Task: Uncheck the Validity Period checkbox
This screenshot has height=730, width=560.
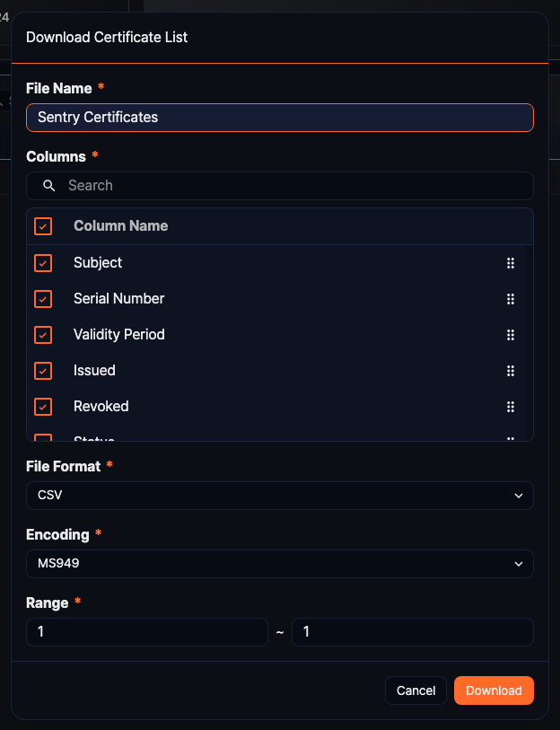Action: click(43, 335)
